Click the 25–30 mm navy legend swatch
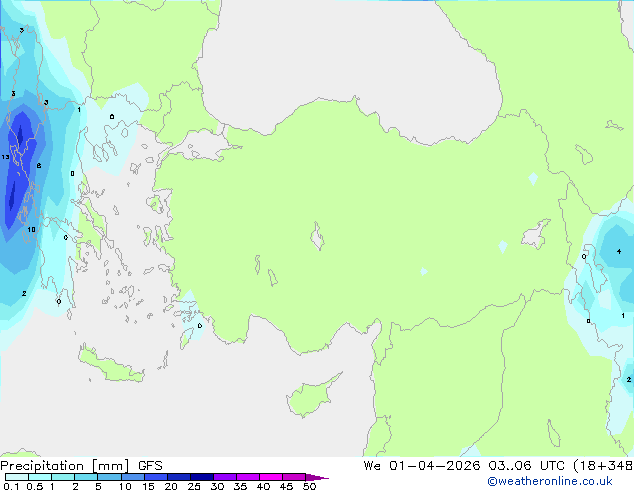The image size is (634, 490). [202, 477]
